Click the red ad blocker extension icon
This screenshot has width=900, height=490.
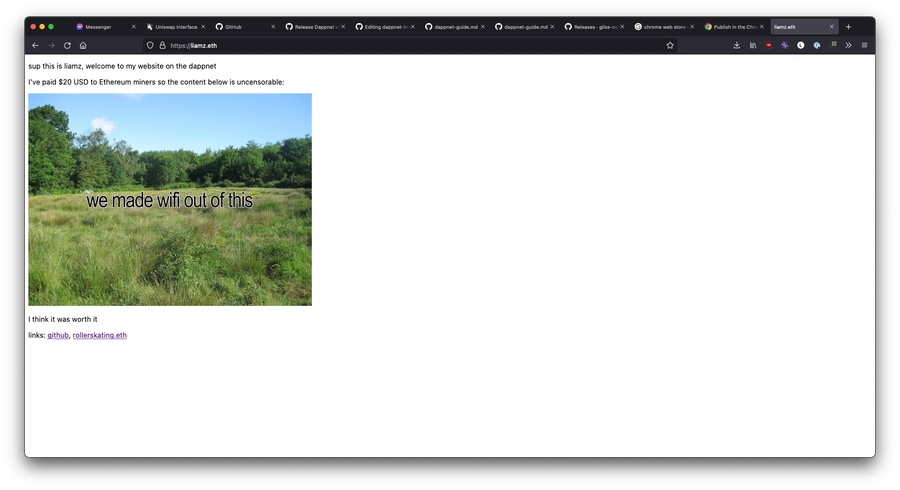[x=769, y=45]
